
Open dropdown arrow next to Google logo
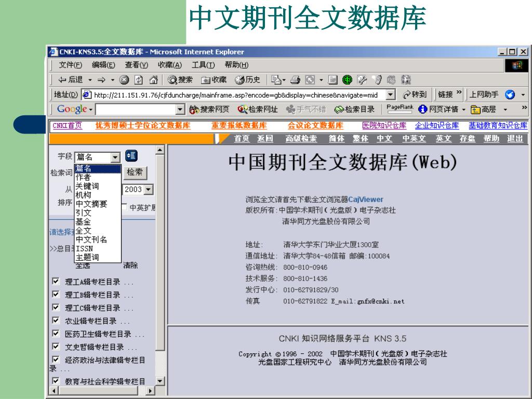click(x=90, y=110)
